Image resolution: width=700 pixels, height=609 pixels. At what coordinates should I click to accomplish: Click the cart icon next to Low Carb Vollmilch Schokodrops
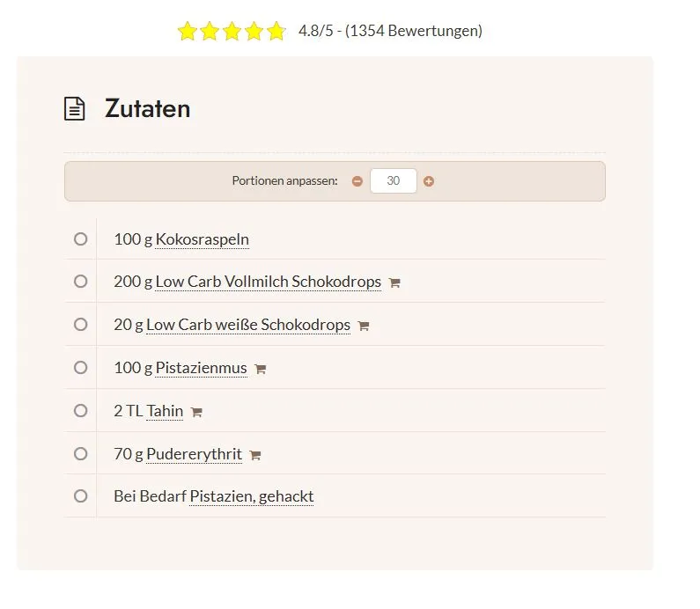tap(394, 282)
